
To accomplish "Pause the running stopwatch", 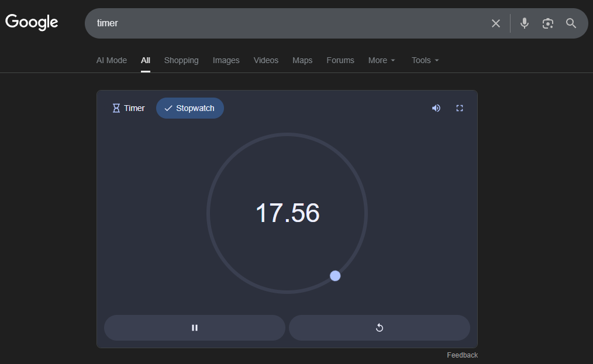I will click(x=194, y=328).
